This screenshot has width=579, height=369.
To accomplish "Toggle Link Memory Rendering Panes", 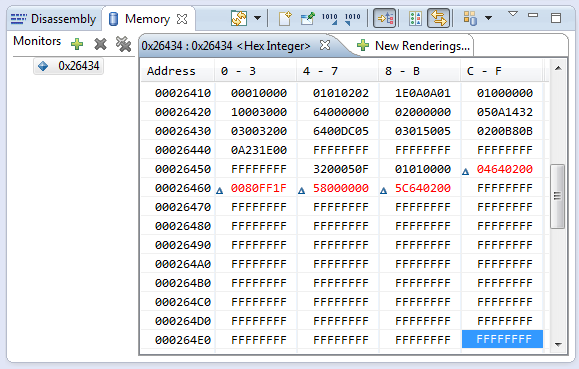I will tap(439, 18).
